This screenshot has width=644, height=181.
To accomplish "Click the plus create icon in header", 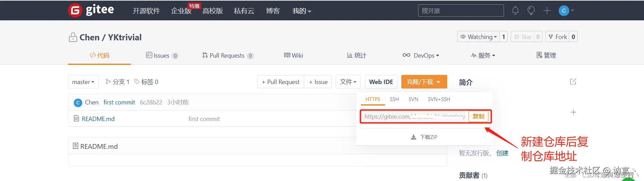I will pos(547,11).
